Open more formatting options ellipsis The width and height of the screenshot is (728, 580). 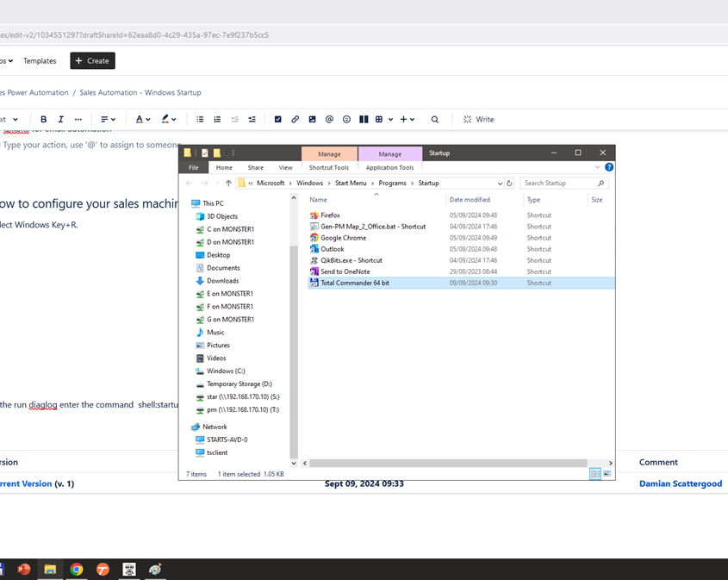78,119
